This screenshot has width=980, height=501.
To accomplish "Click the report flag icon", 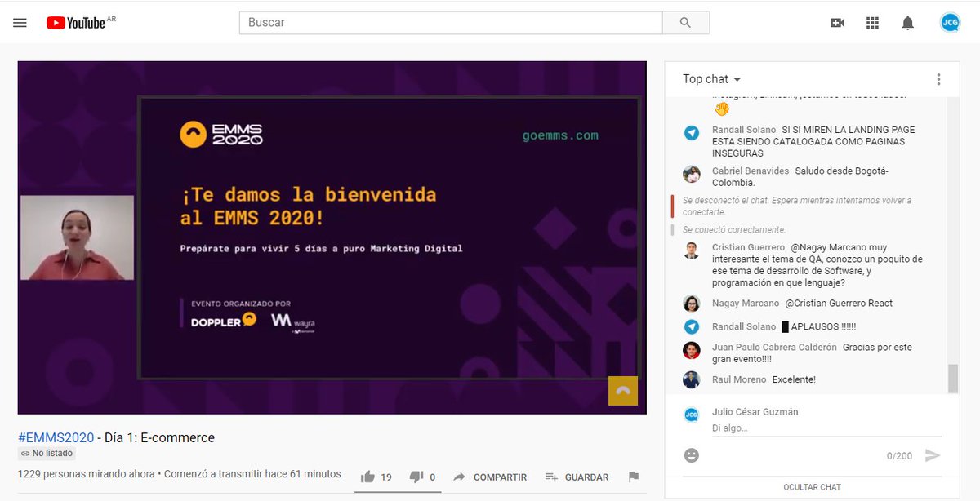I will coord(633,477).
